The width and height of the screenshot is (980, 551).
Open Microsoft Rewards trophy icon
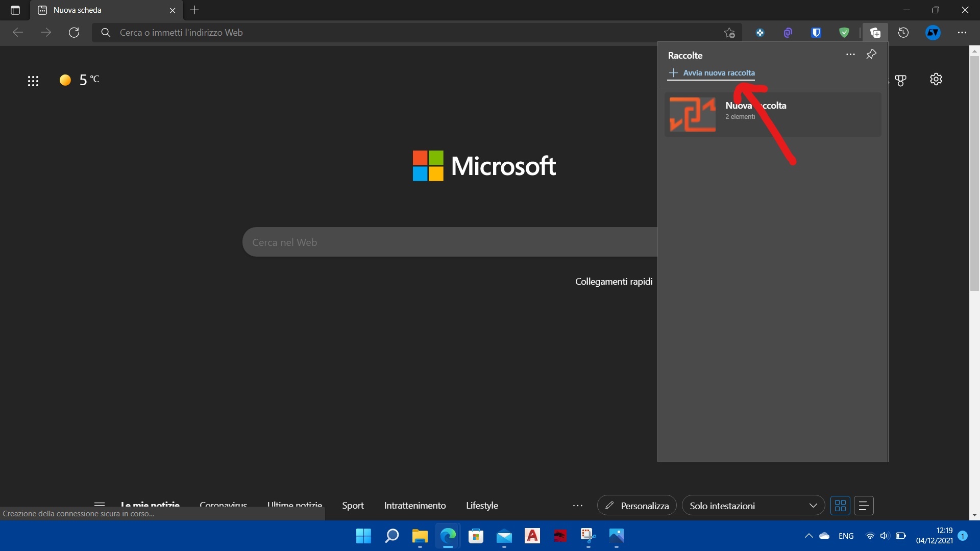click(901, 80)
